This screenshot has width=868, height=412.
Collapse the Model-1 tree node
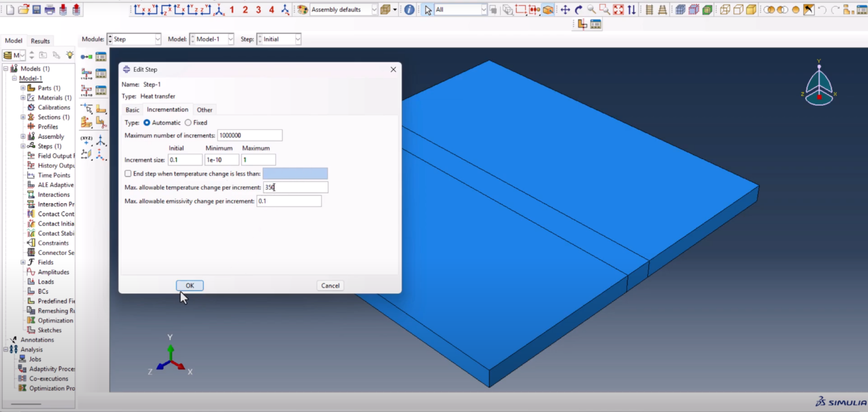point(14,78)
